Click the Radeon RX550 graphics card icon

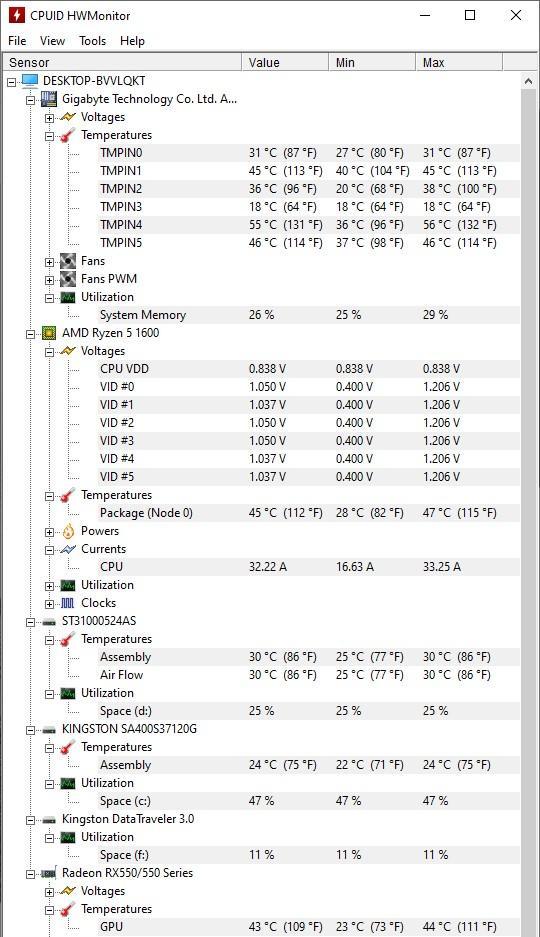[x=49, y=873]
